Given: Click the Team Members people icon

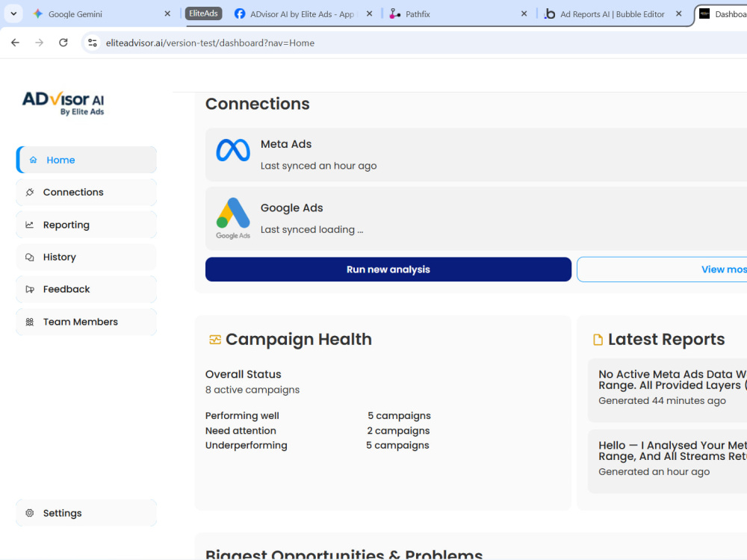Looking at the screenshot, I should point(30,322).
